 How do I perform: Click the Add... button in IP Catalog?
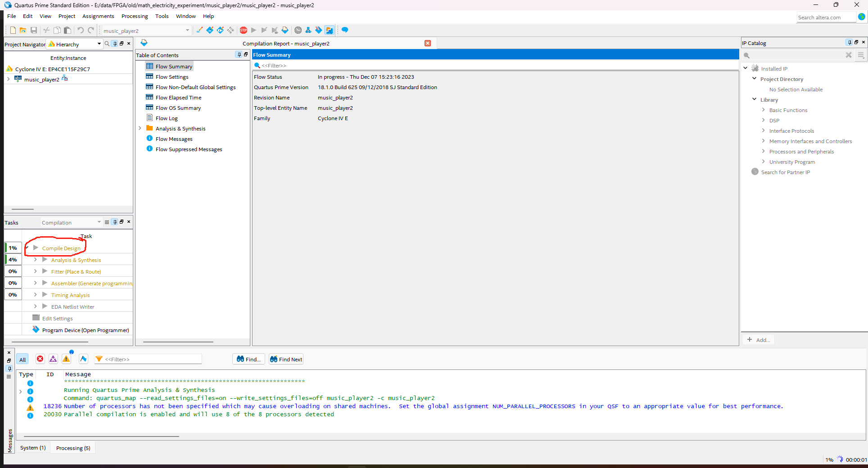[x=759, y=340]
